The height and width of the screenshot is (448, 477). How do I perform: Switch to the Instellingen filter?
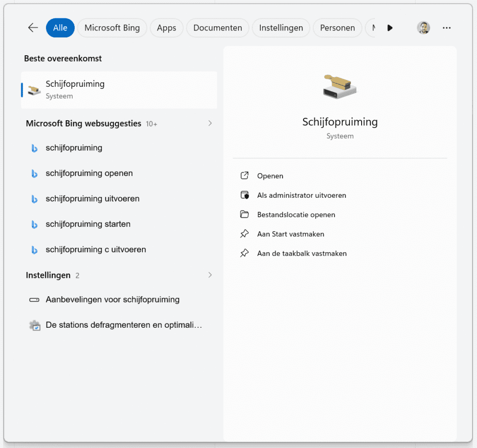(281, 28)
